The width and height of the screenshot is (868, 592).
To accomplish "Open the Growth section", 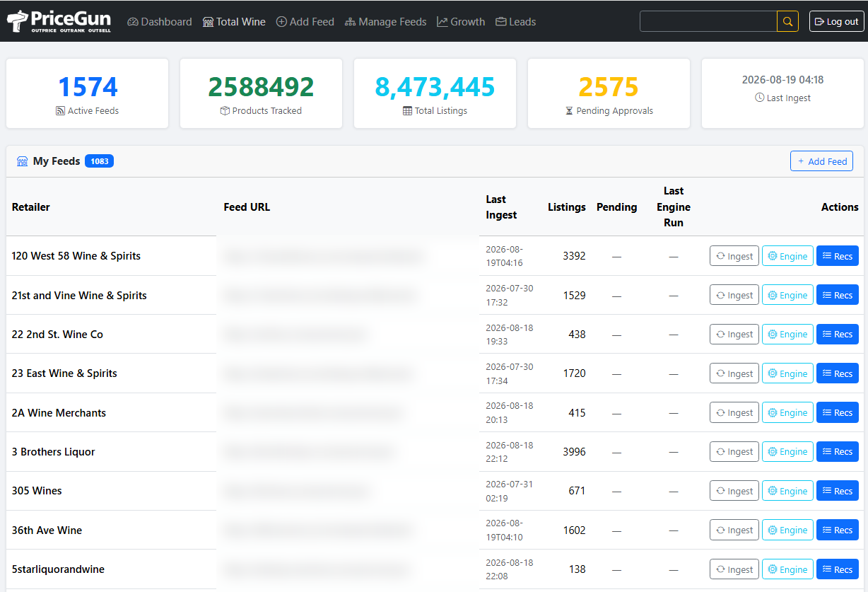I will tap(461, 22).
